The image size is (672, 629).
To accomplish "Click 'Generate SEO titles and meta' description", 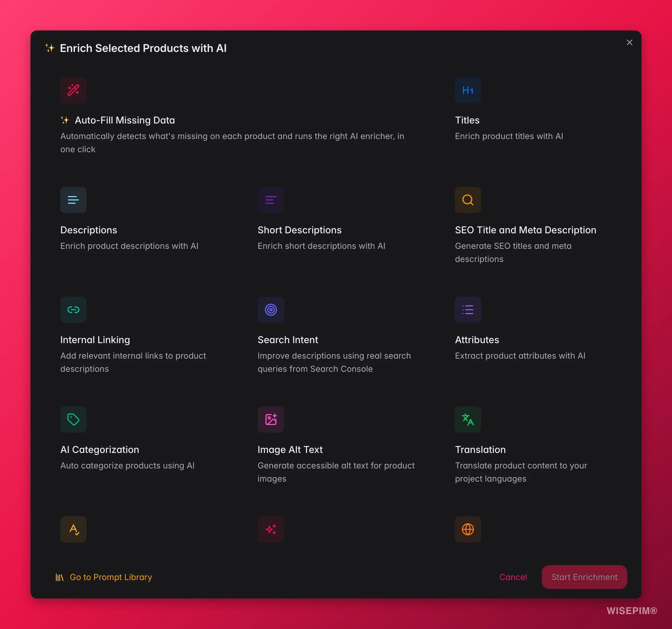I will click(x=513, y=252).
